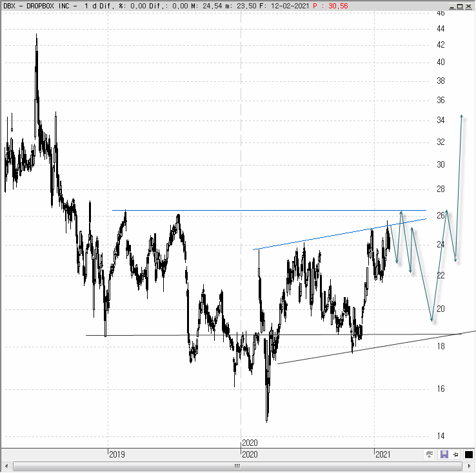
Task: Click the scrollbar right arrow
Action: (x=469, y=466)
